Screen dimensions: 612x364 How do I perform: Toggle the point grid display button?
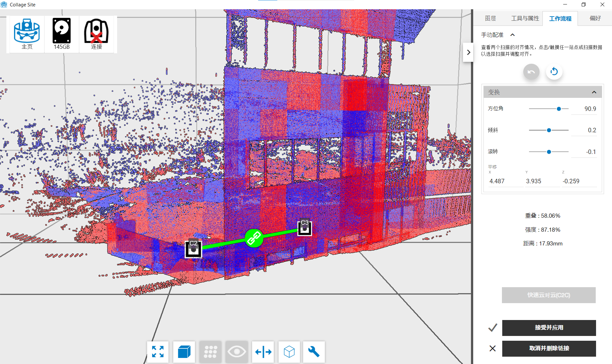(210, 352)
